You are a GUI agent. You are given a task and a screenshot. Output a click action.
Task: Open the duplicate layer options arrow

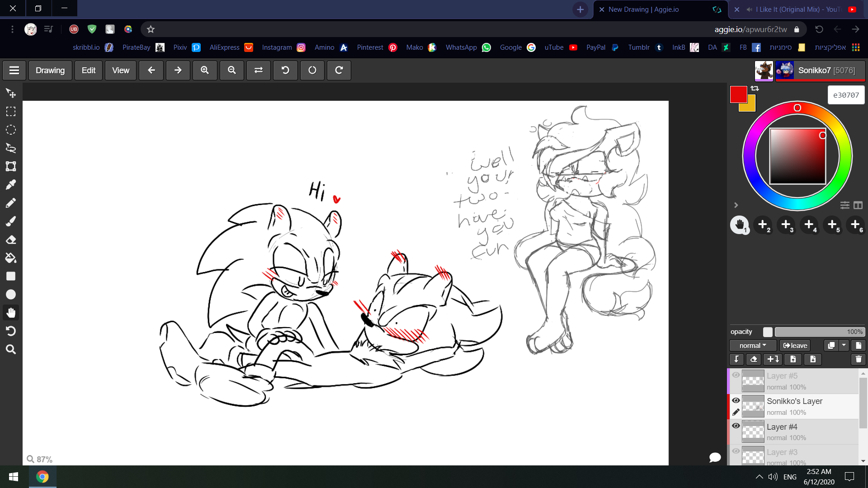click(844, 346)
